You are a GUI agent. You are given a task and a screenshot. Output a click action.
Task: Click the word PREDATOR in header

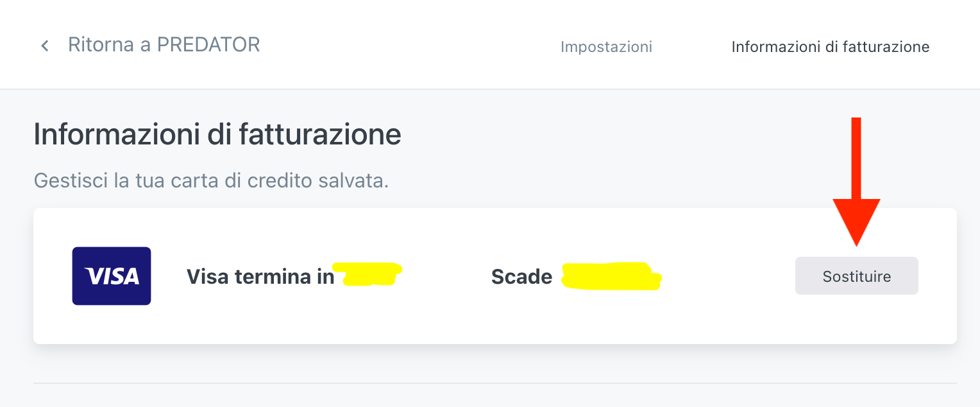click(208, 45)
